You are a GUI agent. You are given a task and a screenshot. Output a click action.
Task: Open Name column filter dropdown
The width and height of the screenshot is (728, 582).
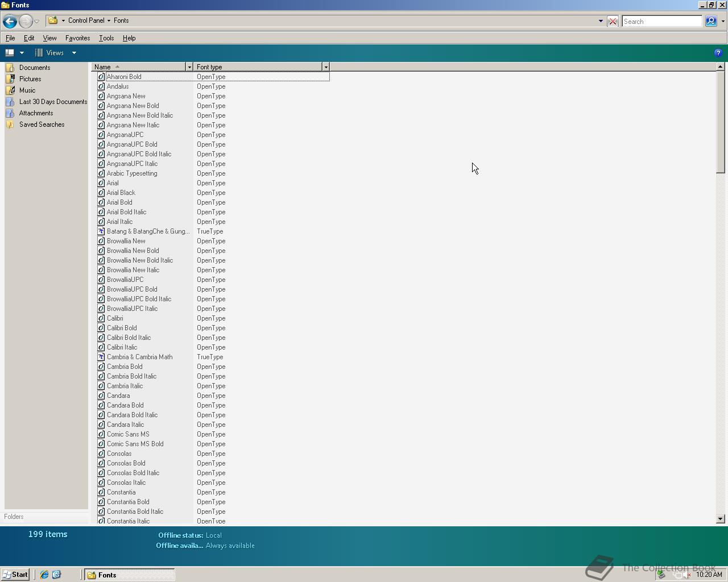189,67
